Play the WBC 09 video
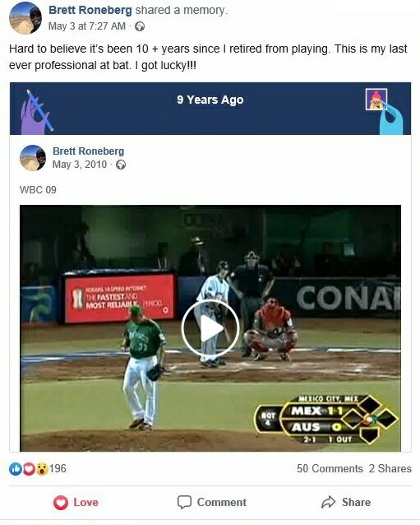 click(210, 328)
